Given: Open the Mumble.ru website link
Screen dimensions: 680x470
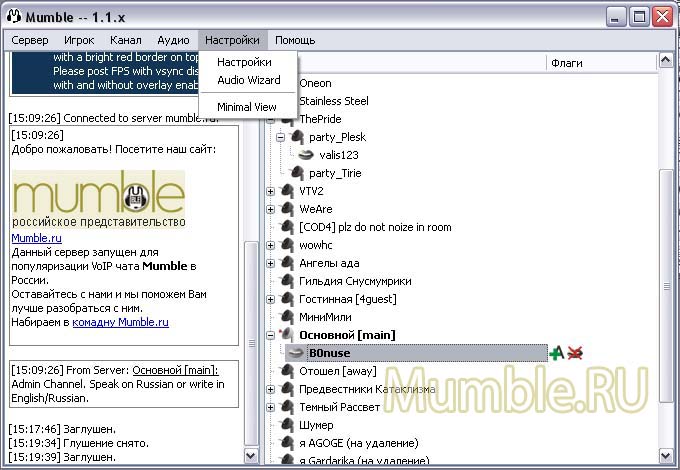Looking at the screenshot, I should coord(36,238).
